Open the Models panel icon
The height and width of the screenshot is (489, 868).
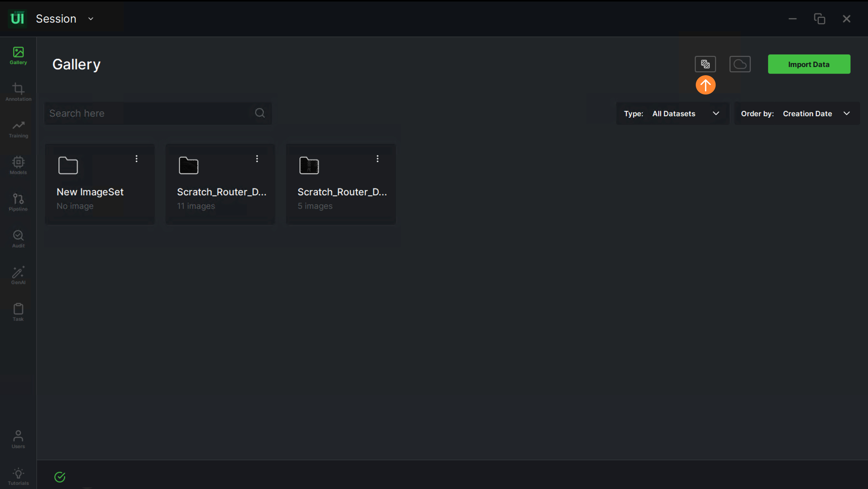18,165
